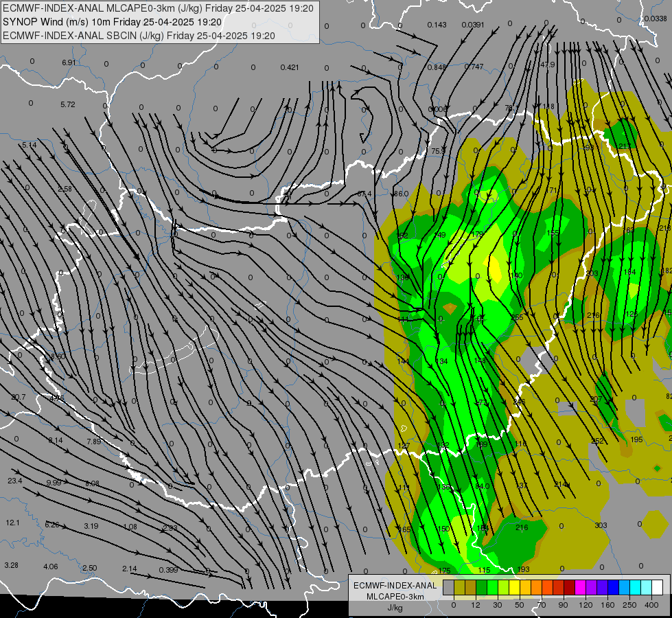Click the map value '0.0391'
Viewport: 672px width, 618px height.
[x=473, y=25]
